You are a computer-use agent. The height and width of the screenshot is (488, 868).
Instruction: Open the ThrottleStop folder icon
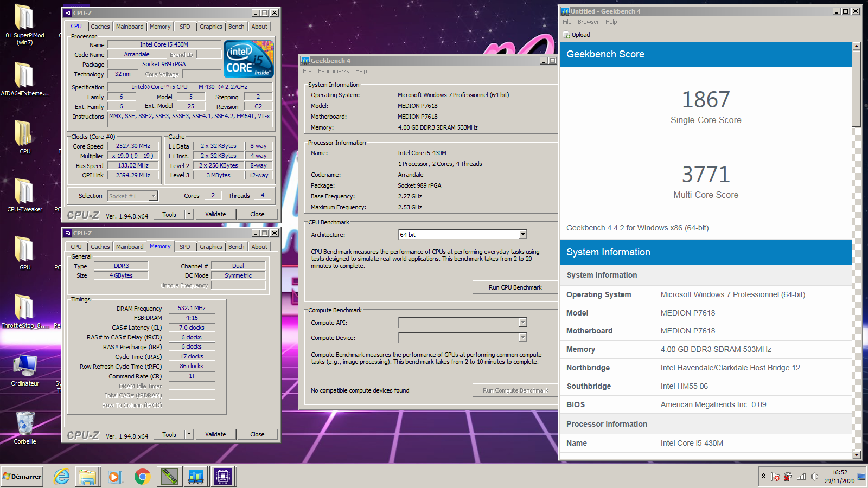click(x=24, y=311)
